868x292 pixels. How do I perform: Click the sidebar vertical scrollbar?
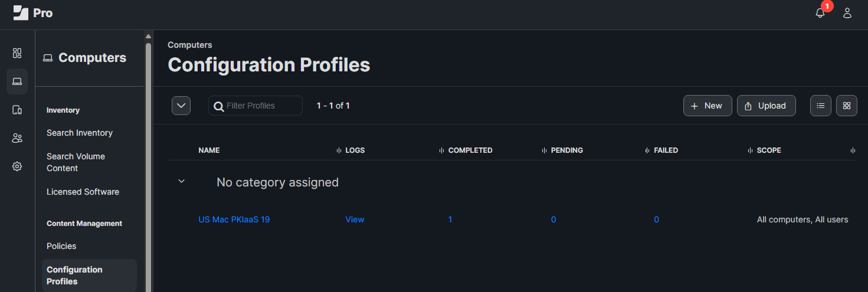click(x=149, y=165)
